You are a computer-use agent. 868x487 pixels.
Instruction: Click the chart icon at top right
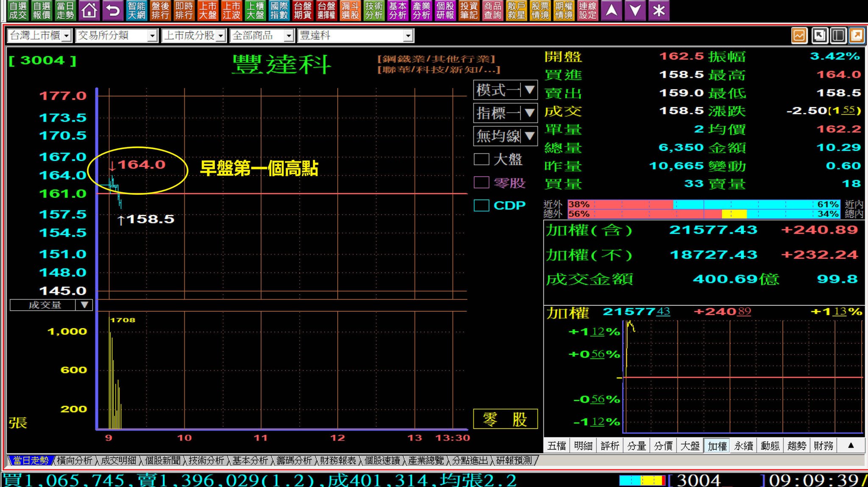click(x=799, y=36)
